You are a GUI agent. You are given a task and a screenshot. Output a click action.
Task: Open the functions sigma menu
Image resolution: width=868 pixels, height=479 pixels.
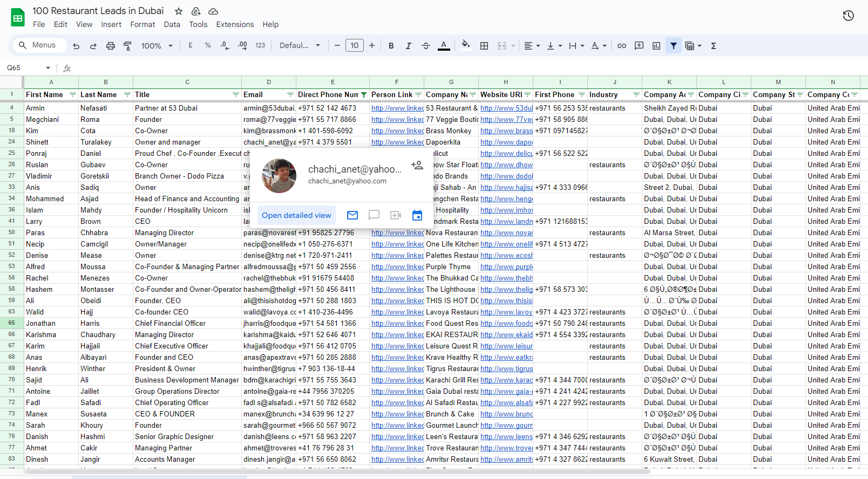tap(714, 46)
